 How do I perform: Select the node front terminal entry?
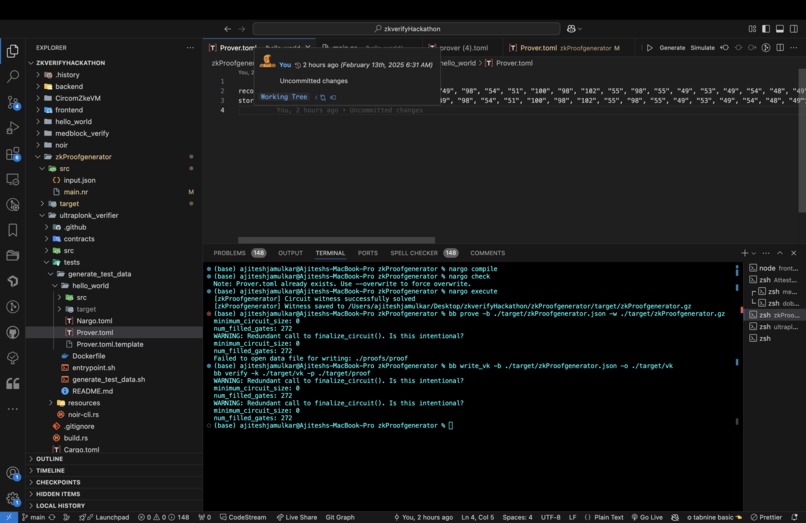774,268
